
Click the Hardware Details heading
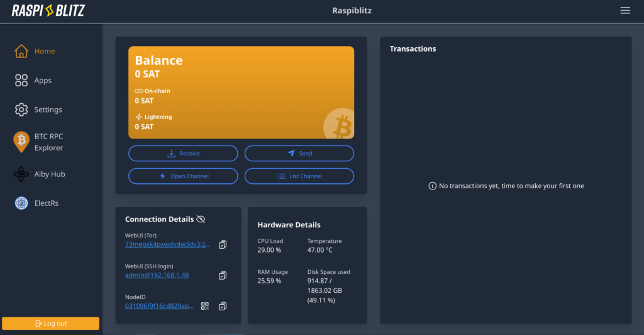[x=289, y=225]
